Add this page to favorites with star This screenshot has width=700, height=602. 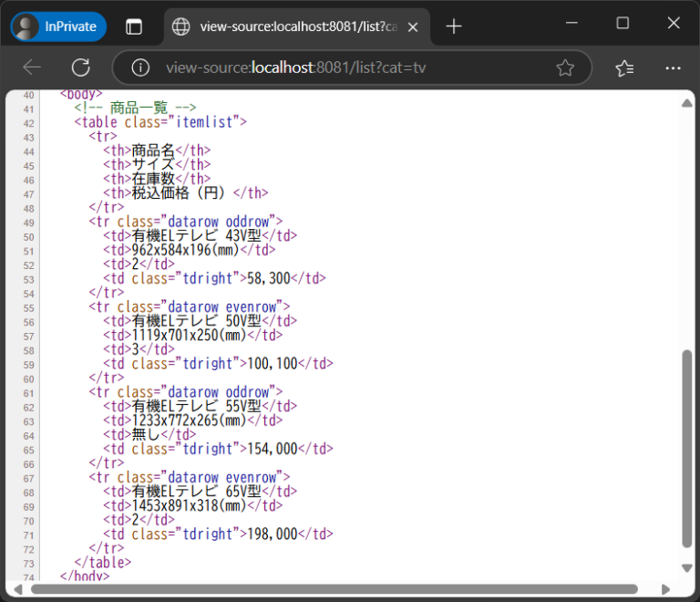click(x=565, y=67)
